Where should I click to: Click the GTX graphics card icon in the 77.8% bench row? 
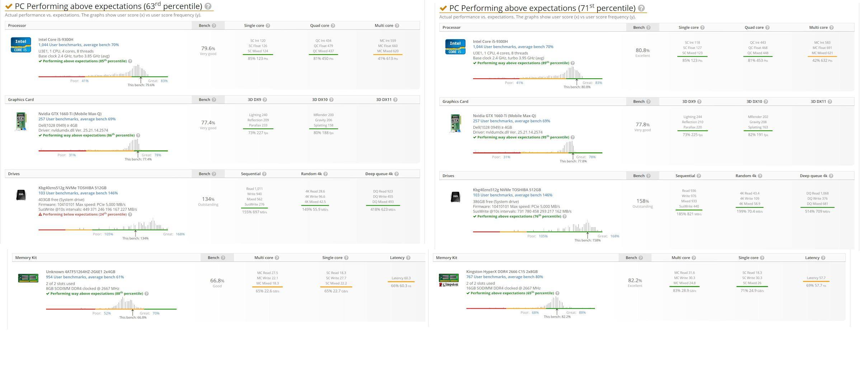click(455, 124)
